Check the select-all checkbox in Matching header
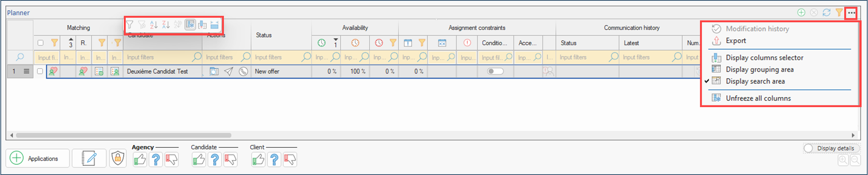Image resolution: width=868 pixels, height=175 pixels. [x=41, y=43]
